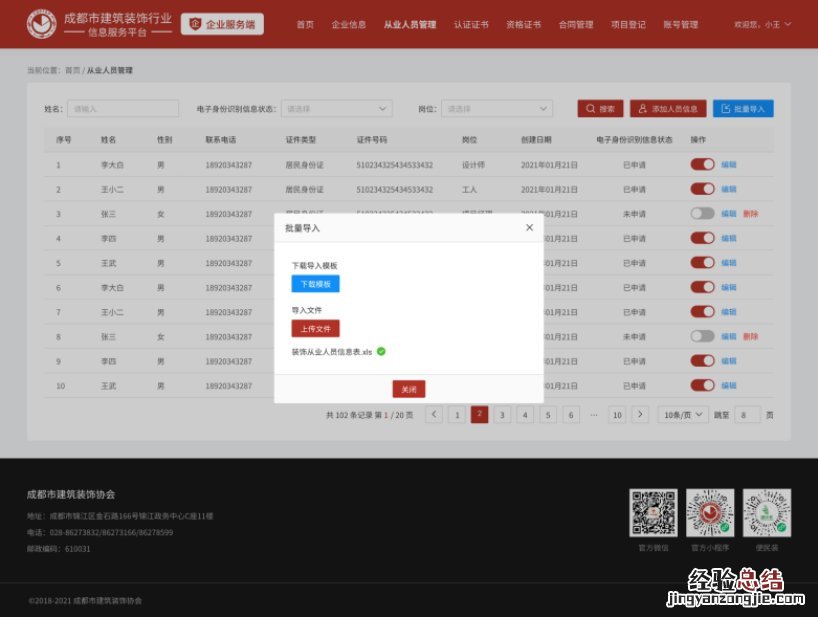The image size is (818, 617).
Task: Toggle the switch for row 5 王武
Action: [702, 262]
